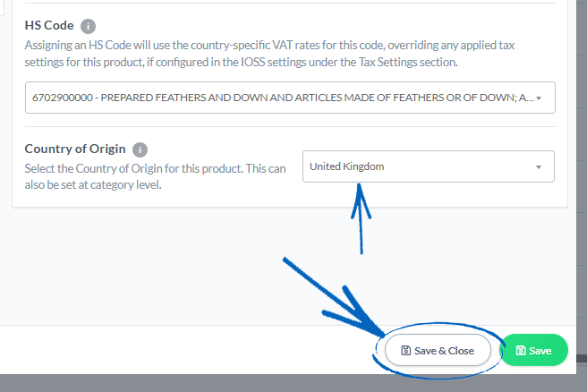Click the dark scrollbar handle at right edge
587x392 pixels.
(x=582, y=359)
